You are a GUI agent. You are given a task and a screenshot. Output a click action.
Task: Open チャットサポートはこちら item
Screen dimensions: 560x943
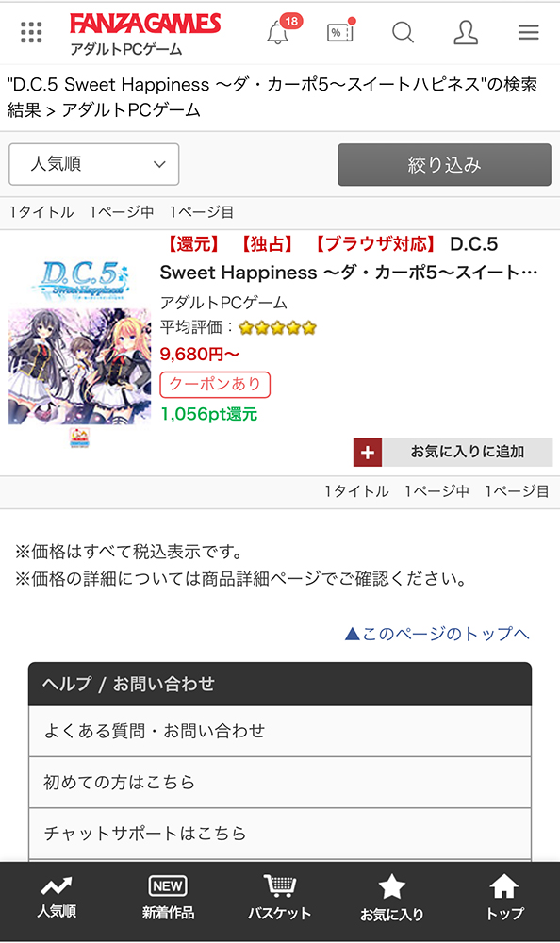pyautogui.click(x=280, y=834)
